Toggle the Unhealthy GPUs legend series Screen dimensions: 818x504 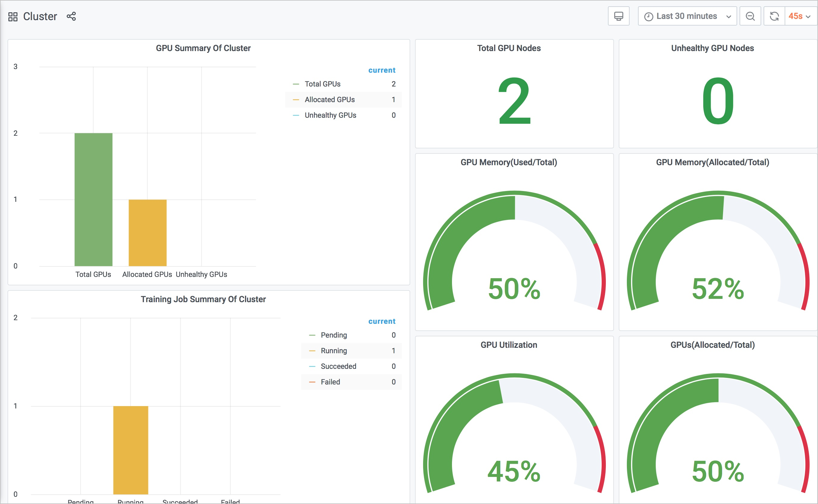[330, 115]
